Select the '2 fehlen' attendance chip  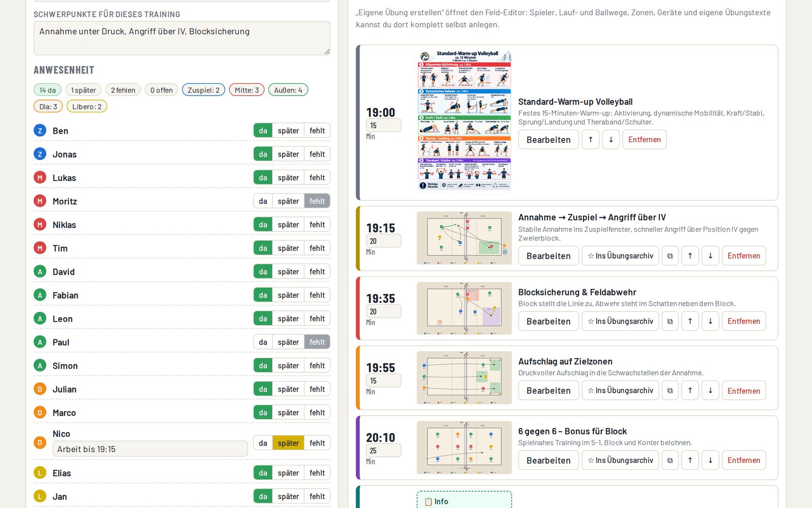point(123,90)
